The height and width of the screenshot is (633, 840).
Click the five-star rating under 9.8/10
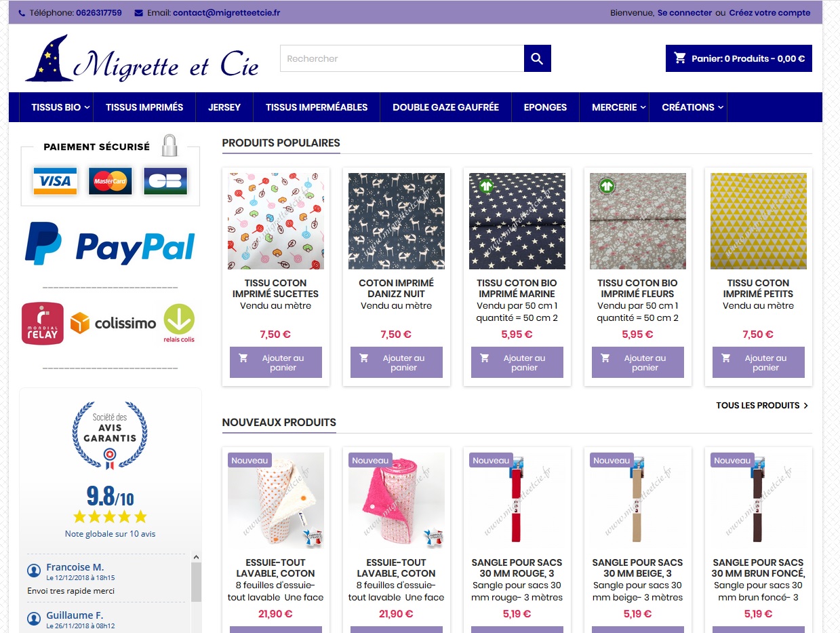110,517
